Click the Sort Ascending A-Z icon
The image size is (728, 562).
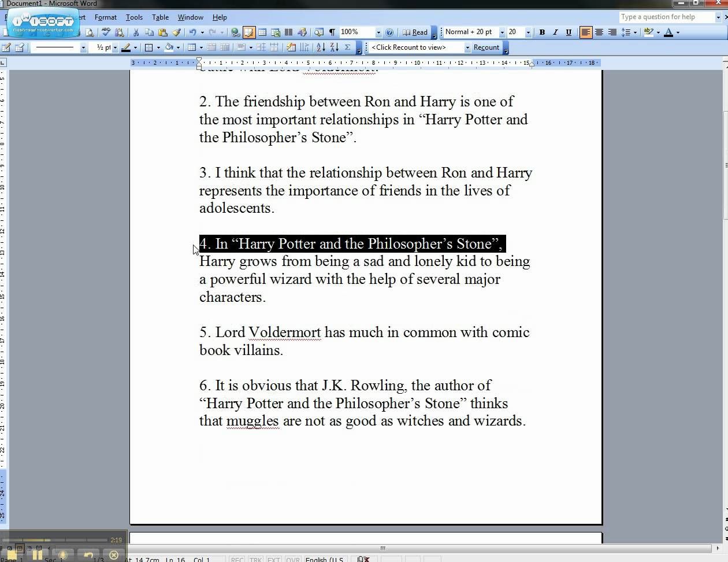(321, 47)
